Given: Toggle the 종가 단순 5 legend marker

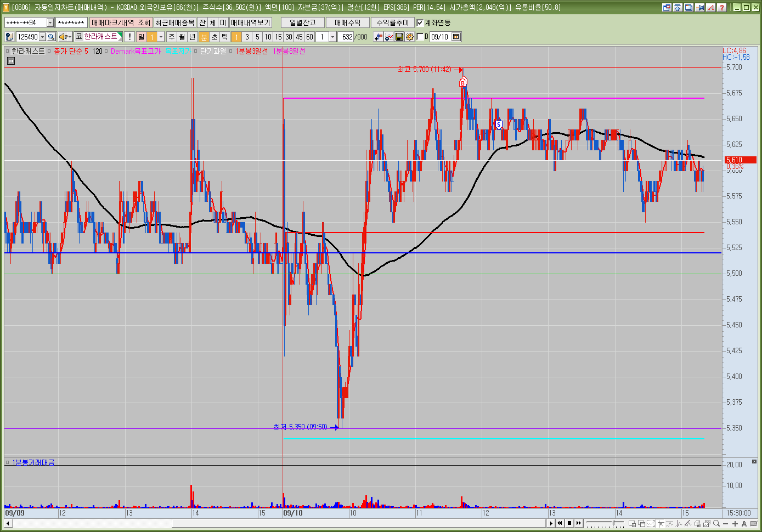Looking at the screenshot, I should tap(49, 51).
